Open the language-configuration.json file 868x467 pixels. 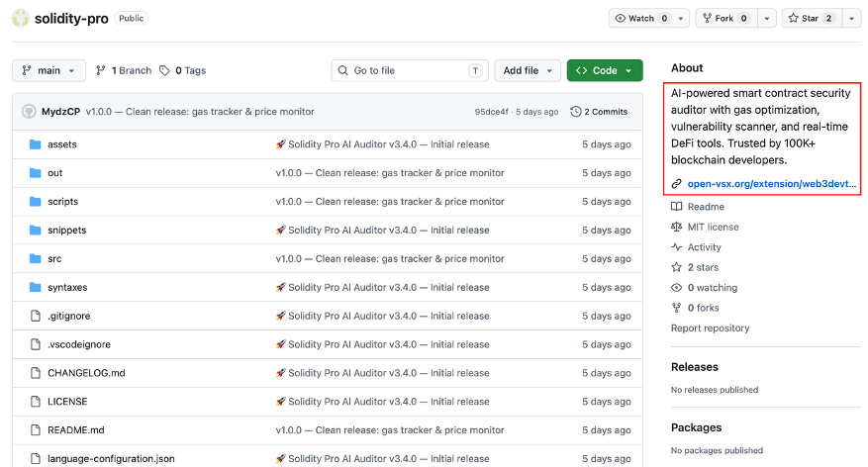(111, 459)
